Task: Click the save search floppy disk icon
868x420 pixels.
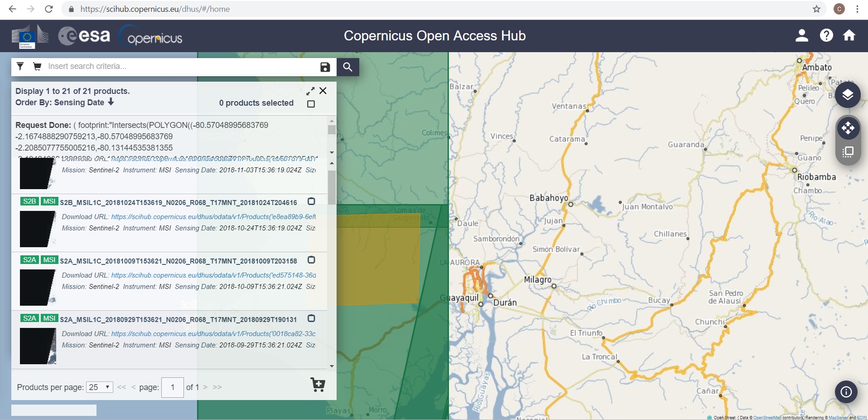Action: tap(325, 67)
